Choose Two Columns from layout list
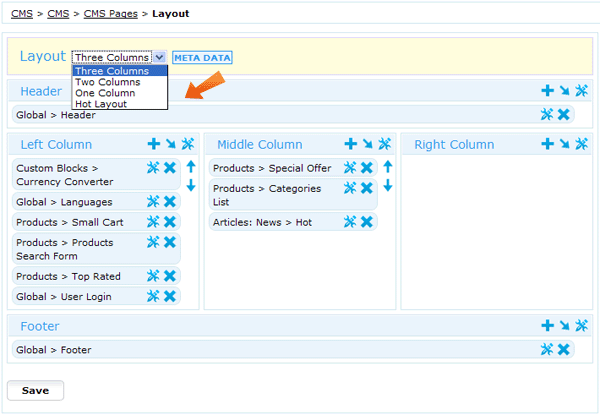This screenshot has height=415, width=600. click(x=120, y=82)
